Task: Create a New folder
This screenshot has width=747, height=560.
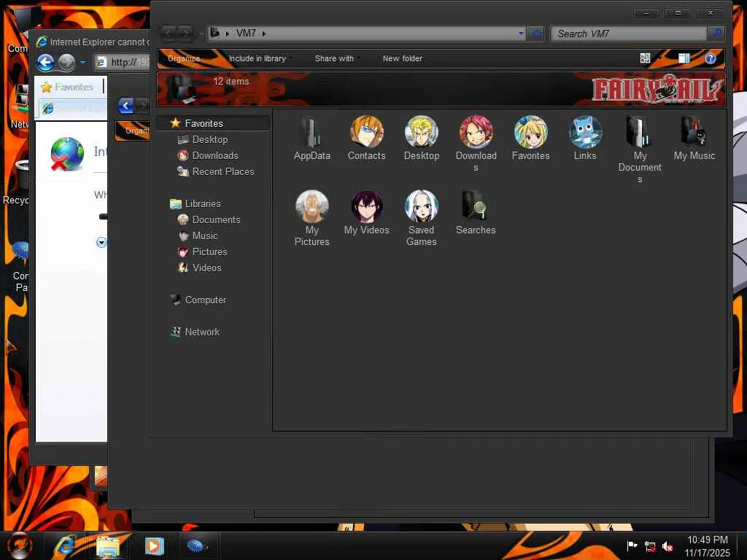Action: coord(403,58)
